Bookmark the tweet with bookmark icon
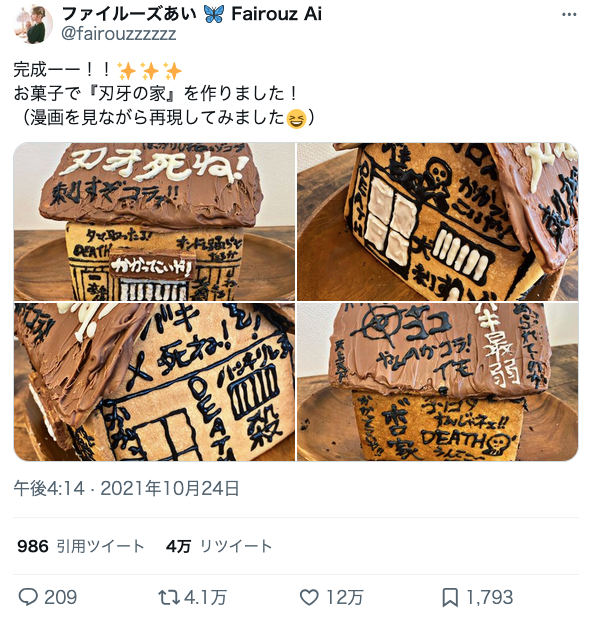The height and width of the screenshot is (620, 591). coord(450,597)
